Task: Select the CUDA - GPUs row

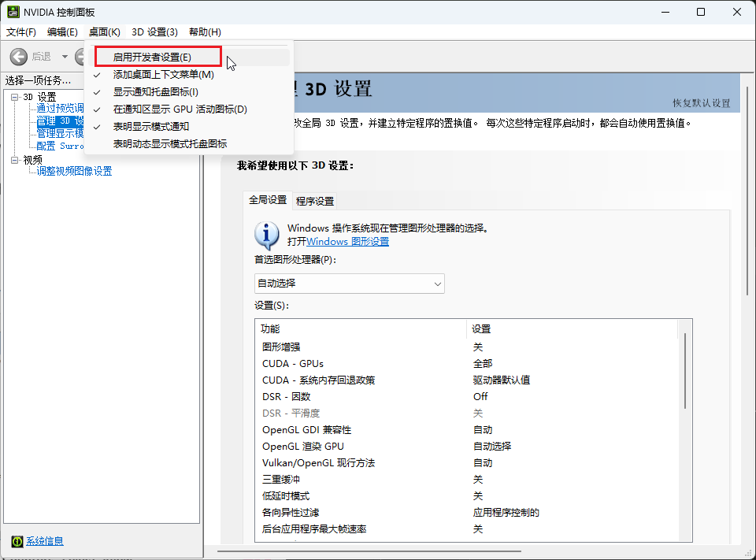Action: (x=467, y=364)
